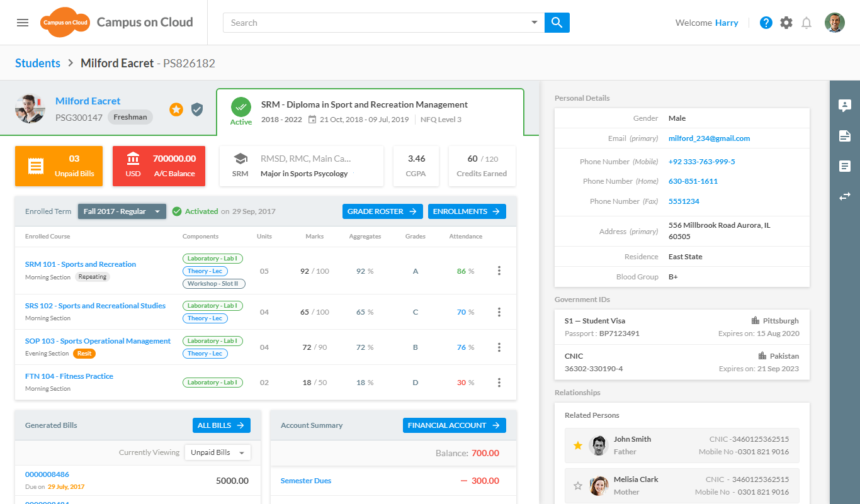Open the hamburger navigation menu

[x=23, y=23]
